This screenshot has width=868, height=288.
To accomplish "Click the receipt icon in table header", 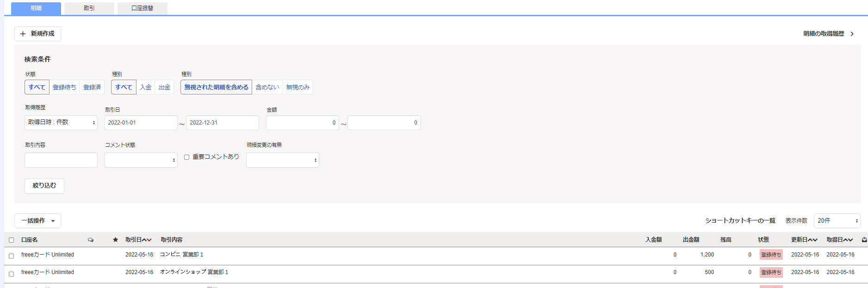I will click(x=864, y=240).
